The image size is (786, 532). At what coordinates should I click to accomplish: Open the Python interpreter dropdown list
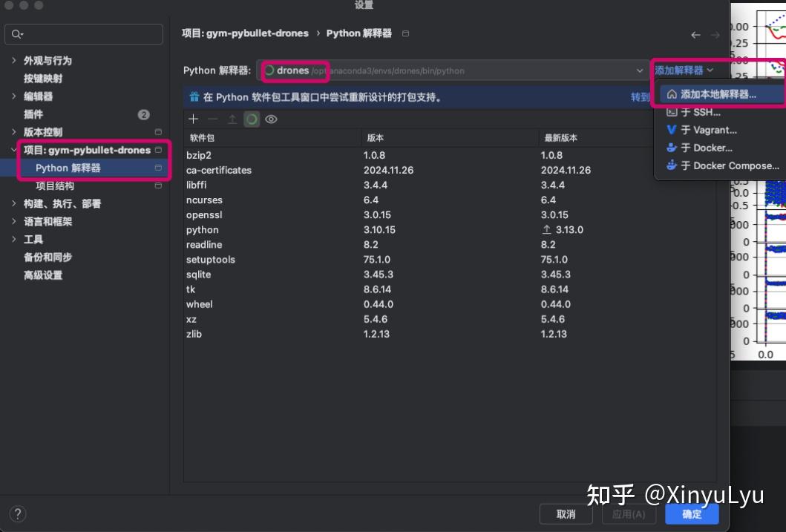click(639, 70)
